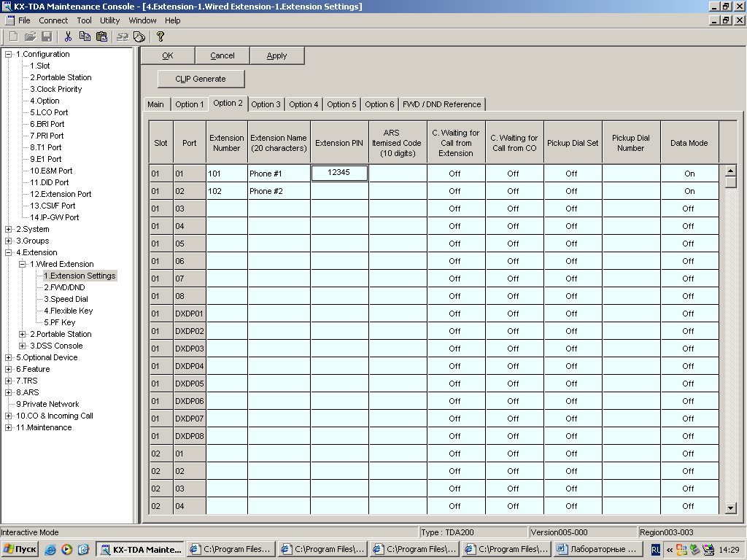This screenshot has height=560, width=747.
Task: Click the Open file toolbar icon
Action: tap(30, 36)
